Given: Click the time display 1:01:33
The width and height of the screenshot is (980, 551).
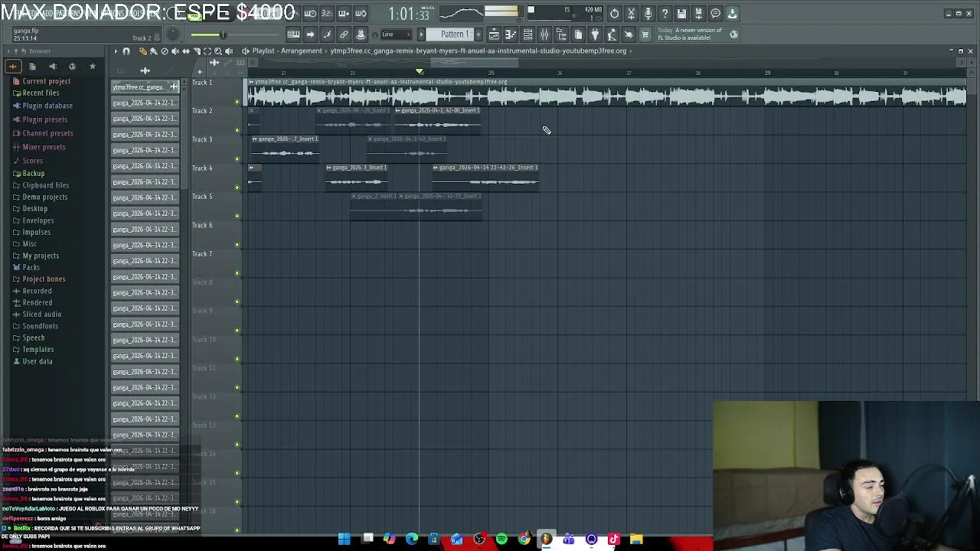Looking at the screenshot, I should (409, 14).
